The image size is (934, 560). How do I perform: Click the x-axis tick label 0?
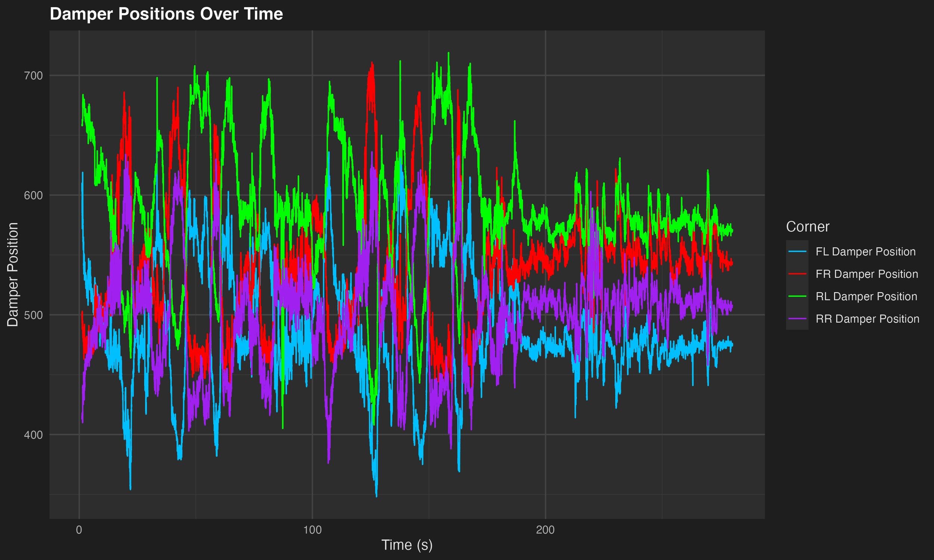79,530
